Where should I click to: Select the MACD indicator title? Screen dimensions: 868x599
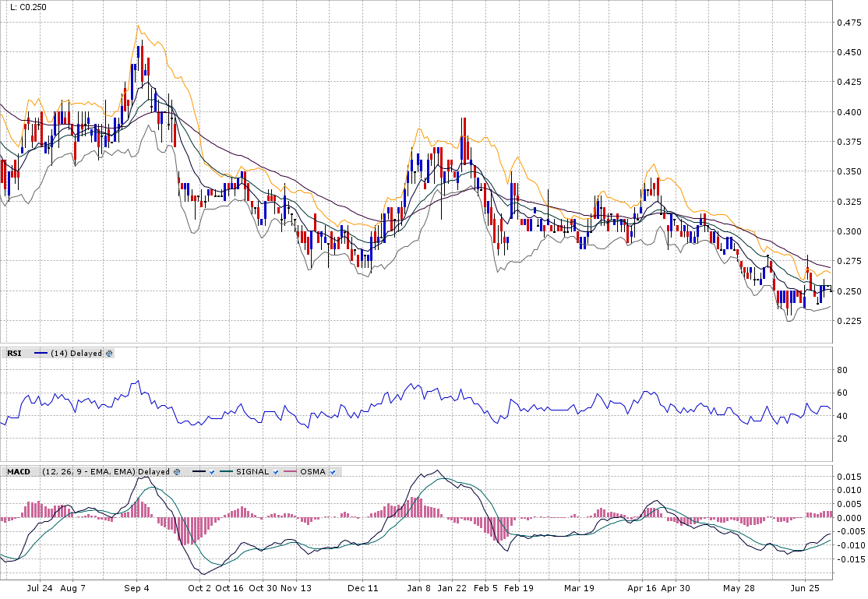tap(19, 472)
